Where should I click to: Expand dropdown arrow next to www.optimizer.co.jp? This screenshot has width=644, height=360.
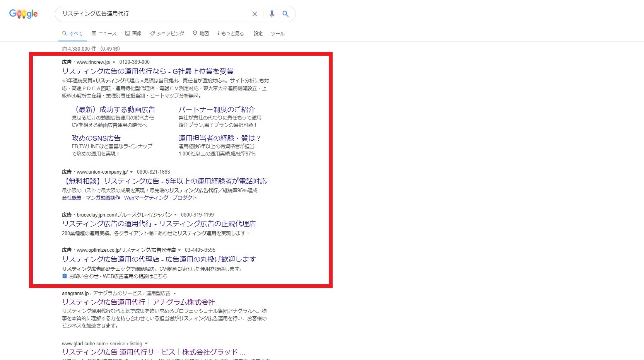[179, 250]
